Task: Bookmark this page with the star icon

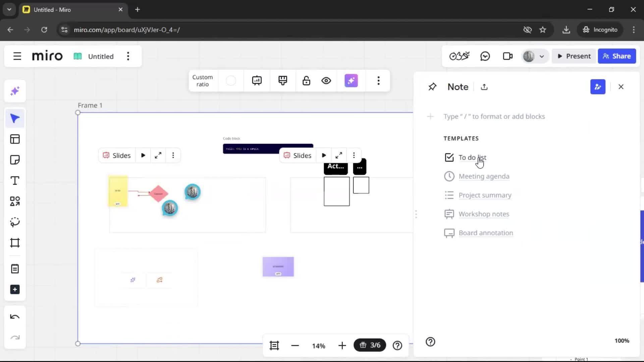Action: tap(543, 30)
